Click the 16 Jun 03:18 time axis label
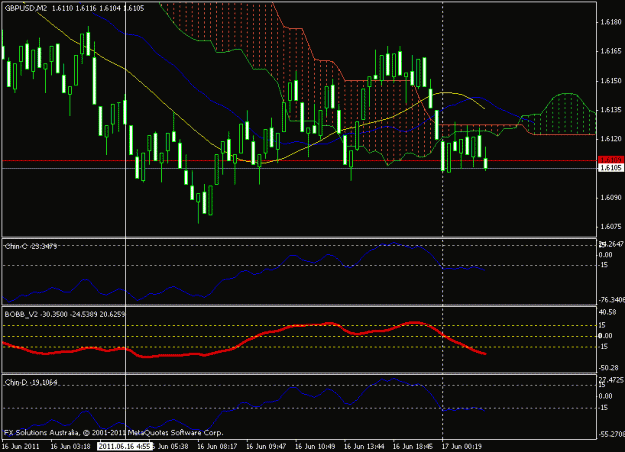The width and height of the screenshot is (625, 452). click(x=71, y=446)
